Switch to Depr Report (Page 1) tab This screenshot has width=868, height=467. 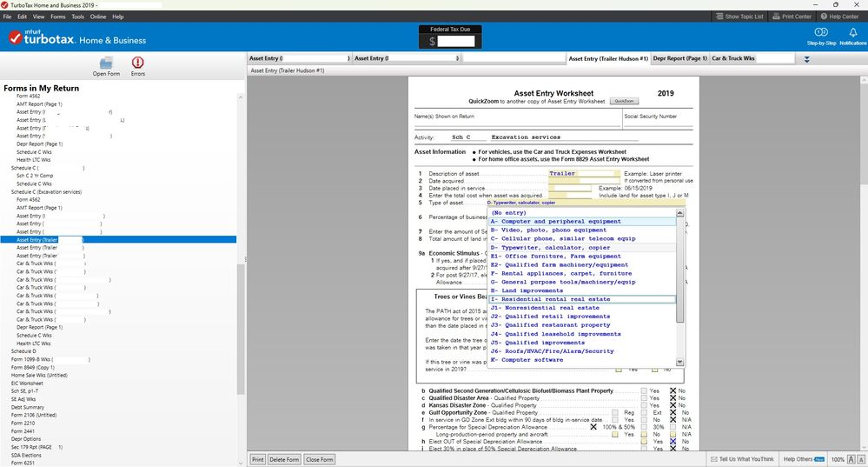[x=679, y=58]
